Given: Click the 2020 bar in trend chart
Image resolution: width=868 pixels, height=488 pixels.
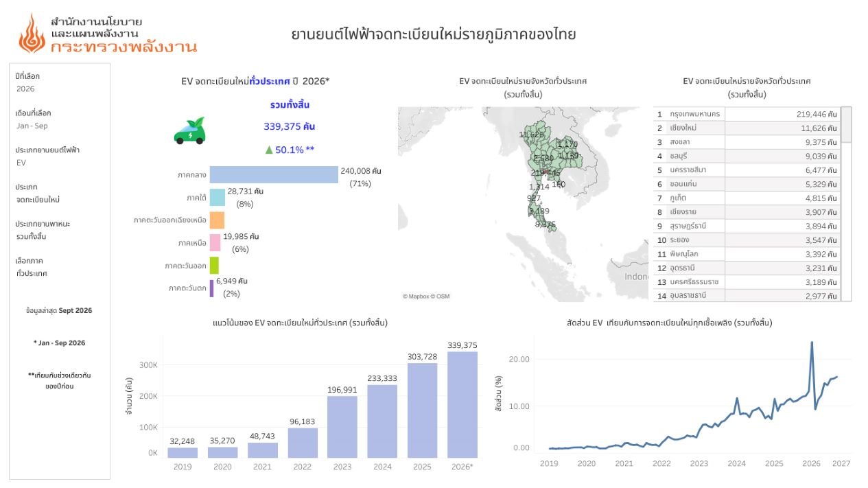Looking at the screenshot, I should [222, 452].
